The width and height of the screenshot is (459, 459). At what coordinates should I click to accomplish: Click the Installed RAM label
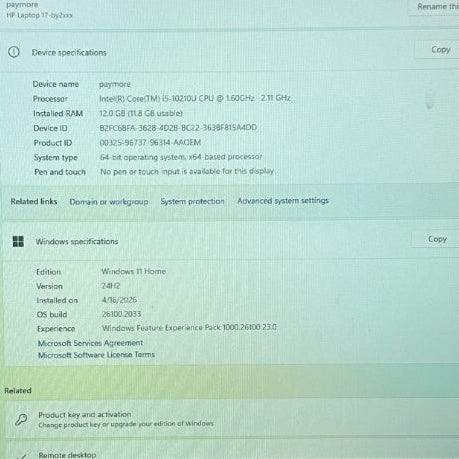click(x=58, y=114)
